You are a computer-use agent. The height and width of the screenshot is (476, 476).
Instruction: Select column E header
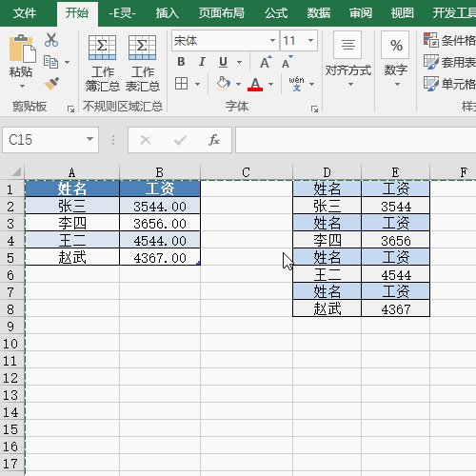(395, 172)
